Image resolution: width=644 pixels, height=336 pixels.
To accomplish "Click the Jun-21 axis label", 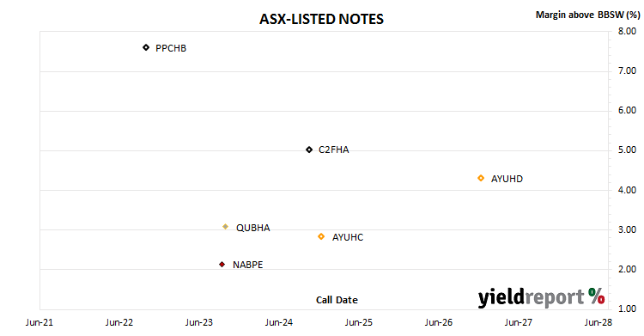I will [39, 322].
